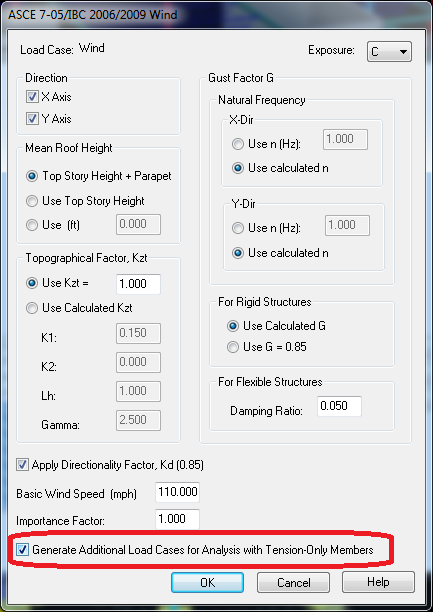The height and width of the screenshot is (612, 433).
Task: Open Help for wind load dialog
Action: tap(378, 582)
